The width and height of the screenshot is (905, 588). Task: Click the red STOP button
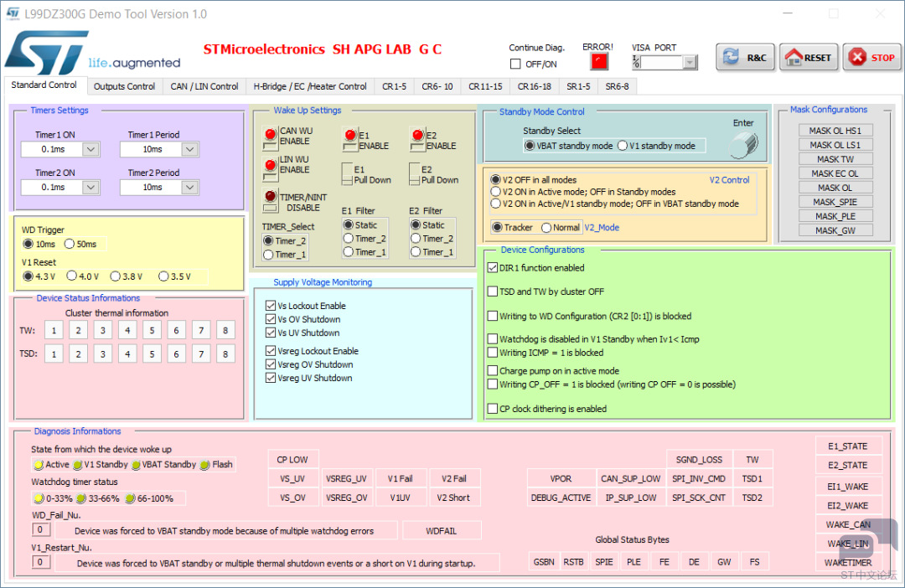(x=871, y=57)
